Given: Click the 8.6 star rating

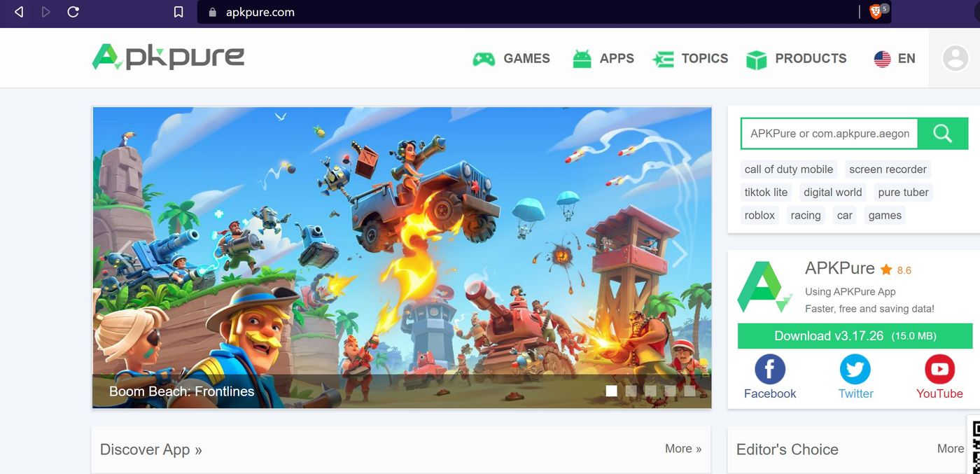Looking at the screenshot, I should [x=896, y=270].
